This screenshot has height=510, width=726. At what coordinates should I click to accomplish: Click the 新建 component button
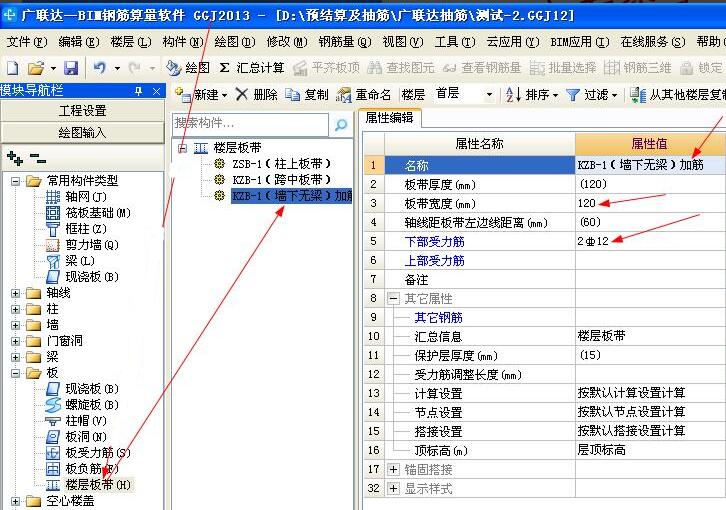pyautogui.click(x=200, y=94)
